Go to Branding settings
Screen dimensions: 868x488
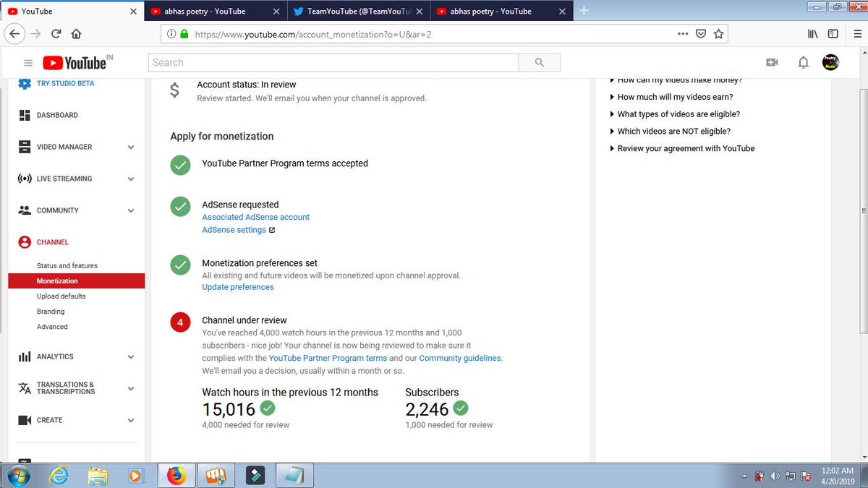click(x=51, y=312)
